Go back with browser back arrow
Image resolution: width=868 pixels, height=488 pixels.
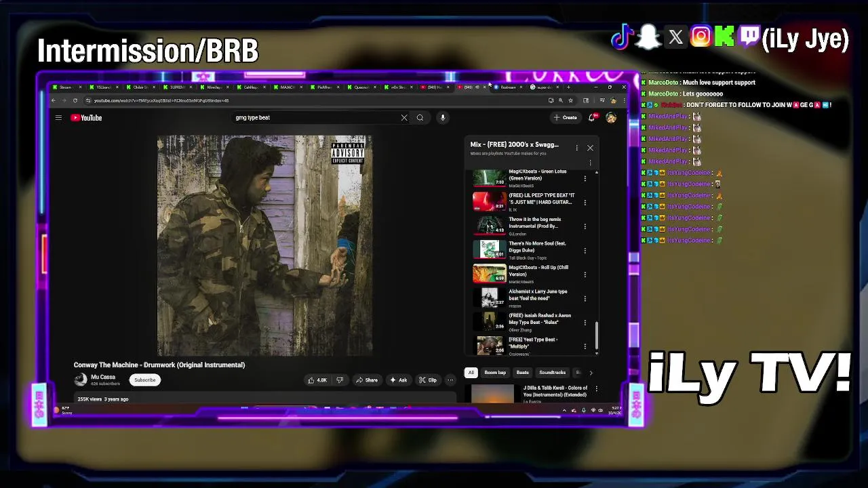(54, 100)
